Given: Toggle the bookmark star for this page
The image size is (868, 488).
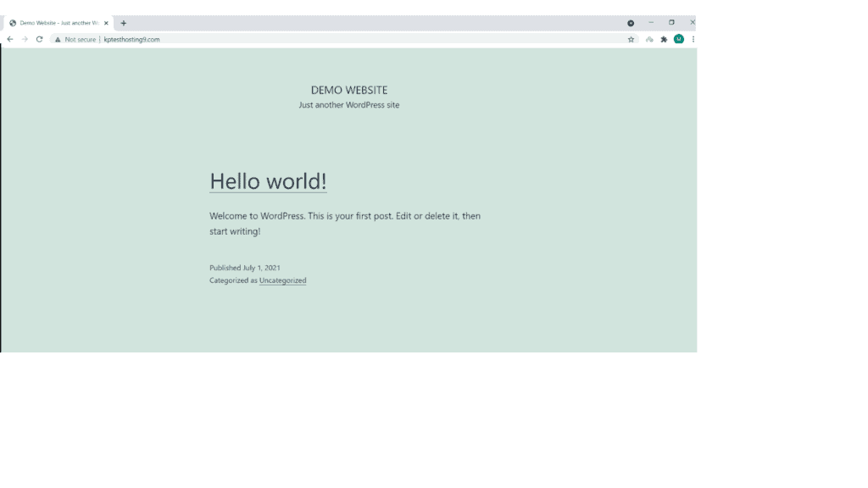Looking at the screenshot, I should pos(631,39).
